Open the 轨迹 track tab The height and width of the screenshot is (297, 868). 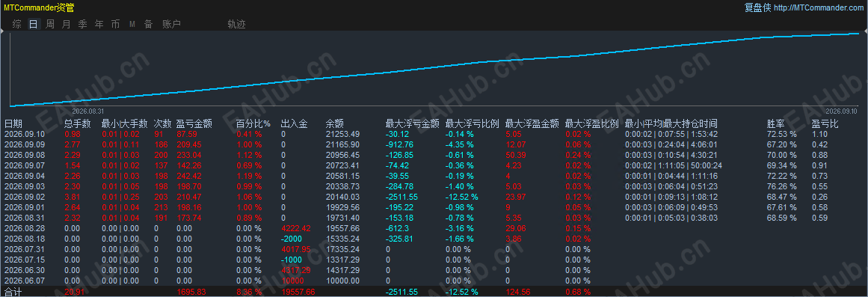236,24
